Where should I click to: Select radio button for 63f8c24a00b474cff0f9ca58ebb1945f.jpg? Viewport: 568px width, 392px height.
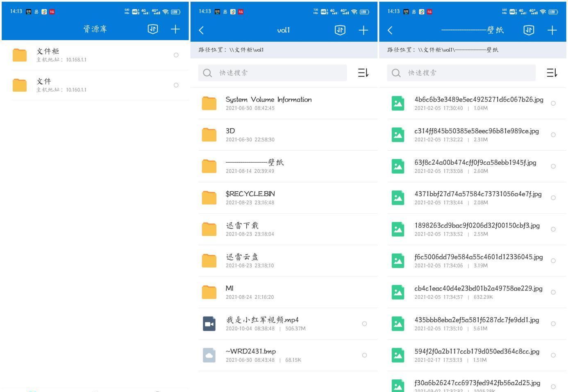pyautogui.click(x=553, y=166)
